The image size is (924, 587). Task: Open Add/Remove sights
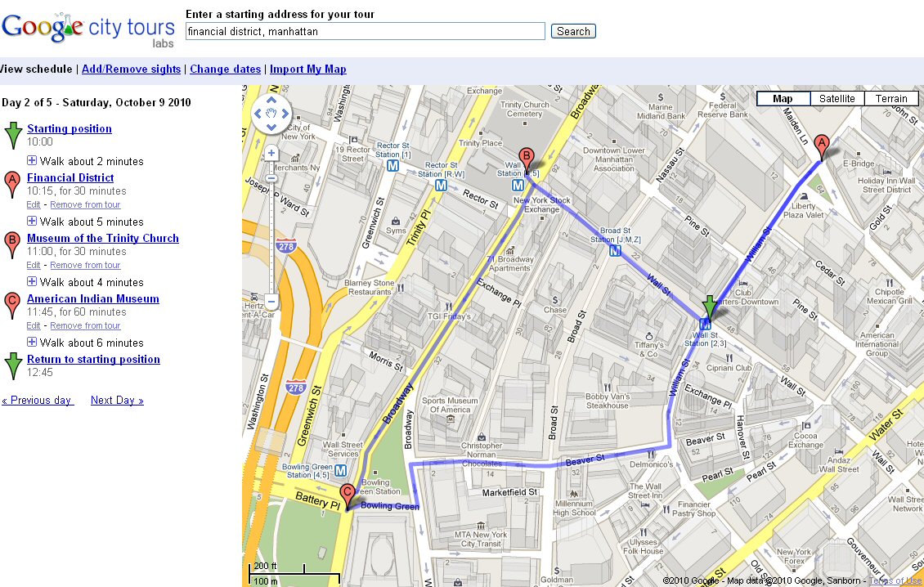pyautogui.click(x=131, y=69)
